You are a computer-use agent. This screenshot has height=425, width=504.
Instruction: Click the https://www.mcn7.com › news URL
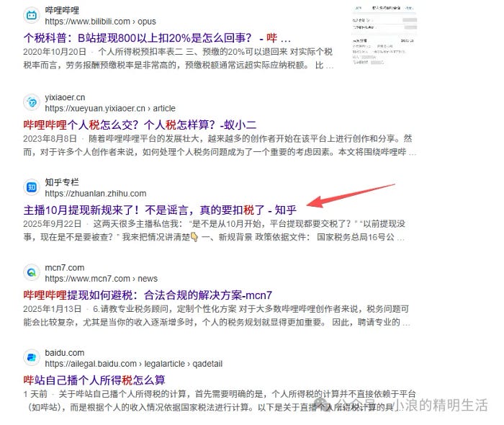102,278
